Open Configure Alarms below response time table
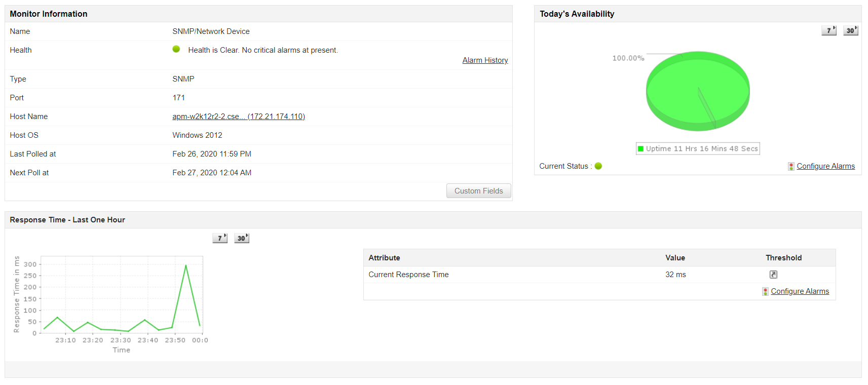868x385 pixels. [x=800, y=291]
